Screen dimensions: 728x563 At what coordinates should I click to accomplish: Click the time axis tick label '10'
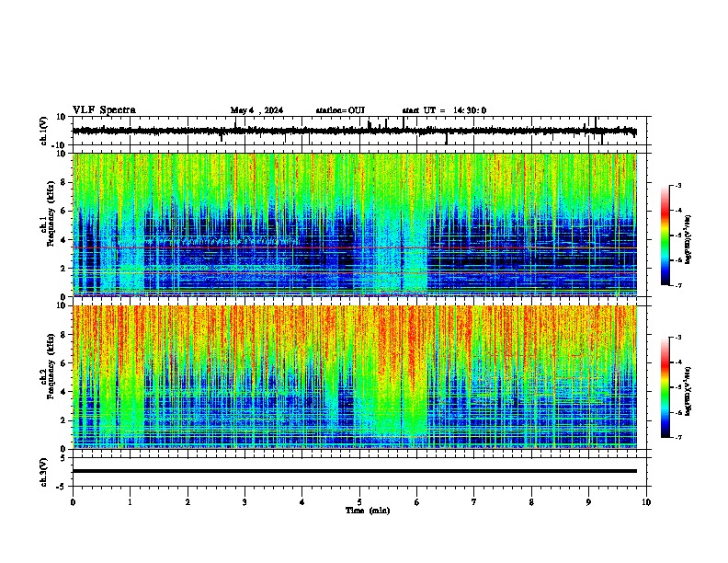click(x=646, y=502)
